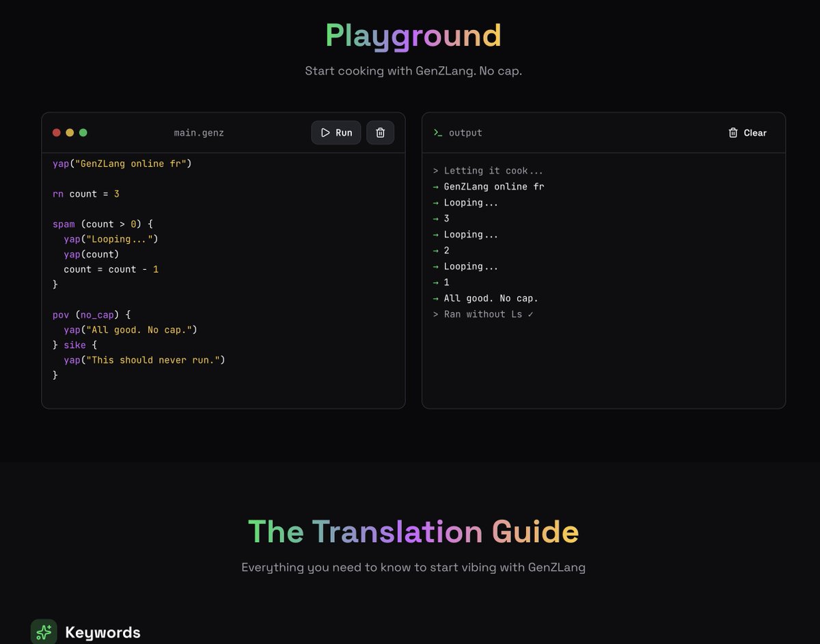
Task: Click the 'pov (no_cap) {' line
Action: point(92,315)
